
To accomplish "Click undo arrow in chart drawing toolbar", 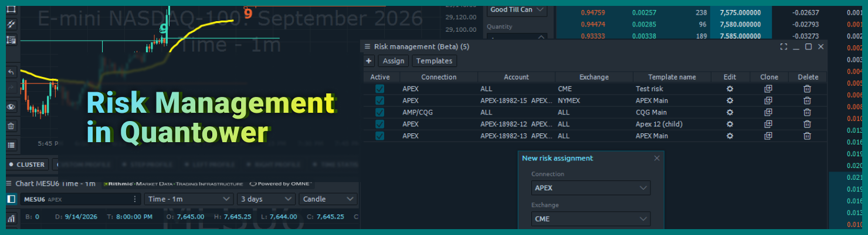I will tap(11, 72).
